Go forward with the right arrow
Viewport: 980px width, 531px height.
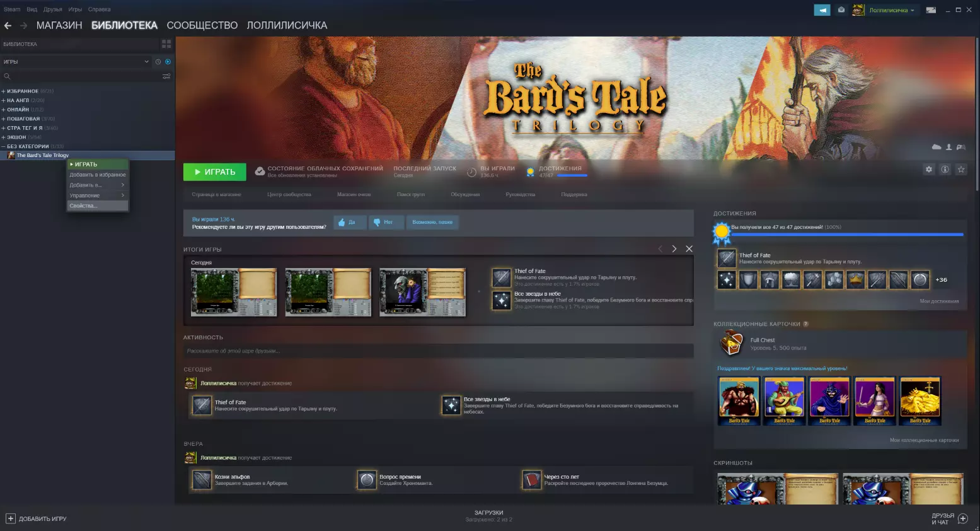(x=23, y=26)
